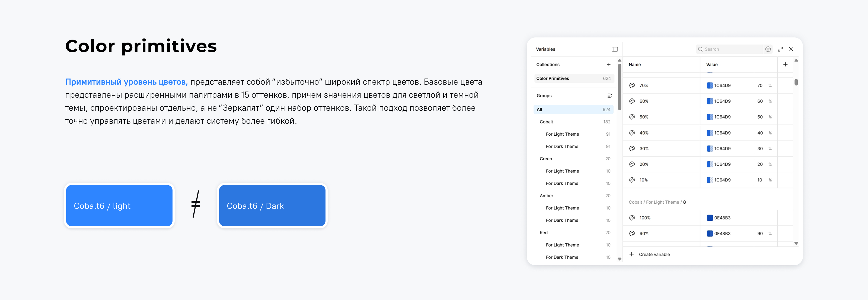Expand the Variables window to fullscreen
The image size is (868, 300).
[780, 49]
